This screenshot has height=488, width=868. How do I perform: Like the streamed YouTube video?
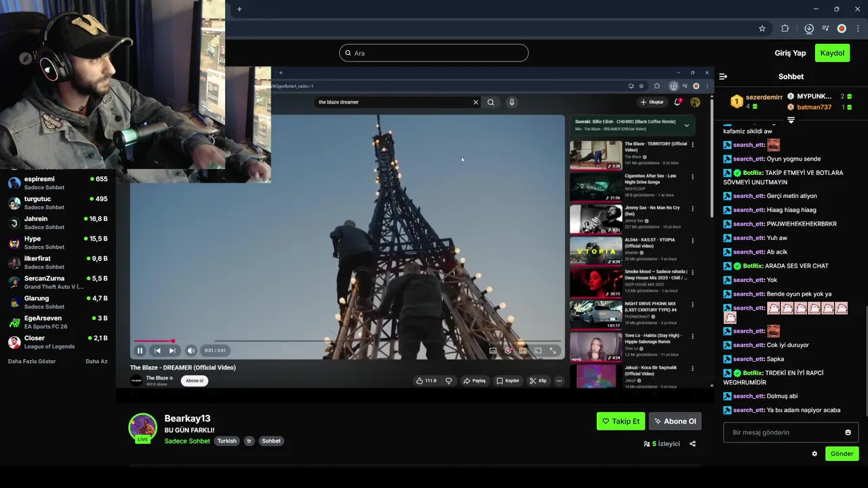[427, 381]
